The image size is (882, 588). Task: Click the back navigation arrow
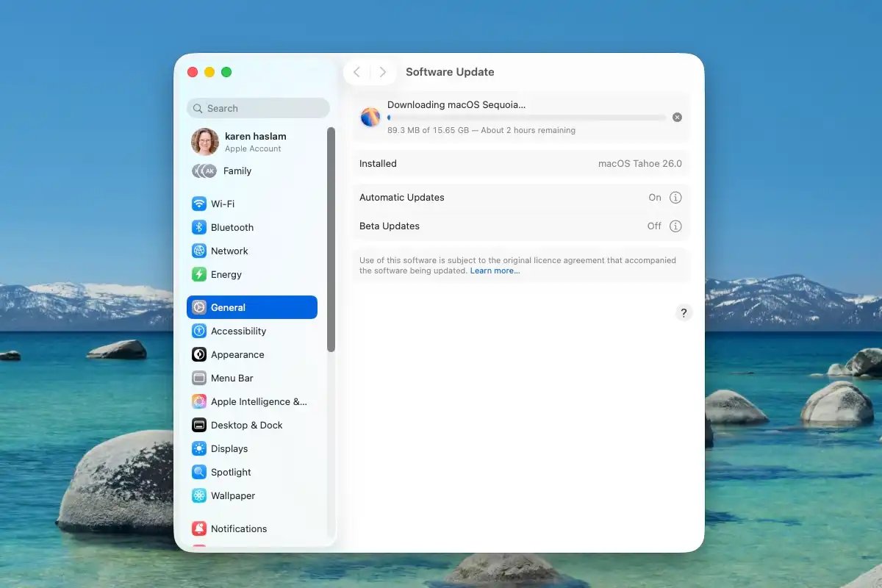tap(357, 72)
